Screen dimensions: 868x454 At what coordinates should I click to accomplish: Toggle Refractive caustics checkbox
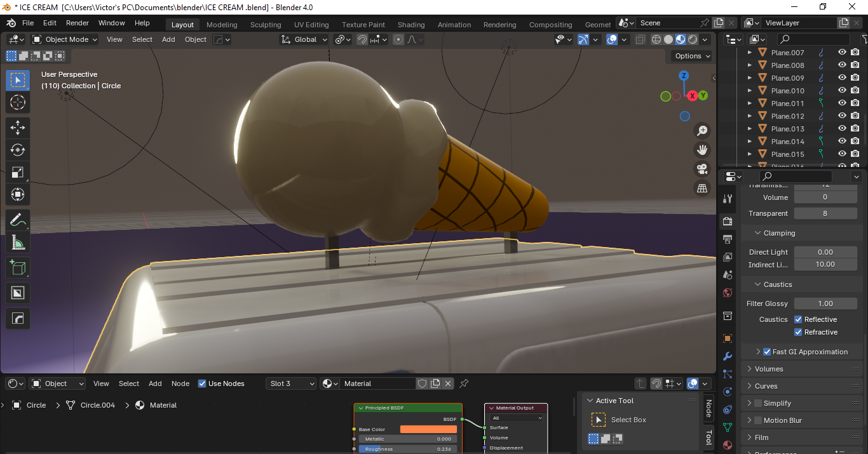pyautogui.click(x=798, y=332)
